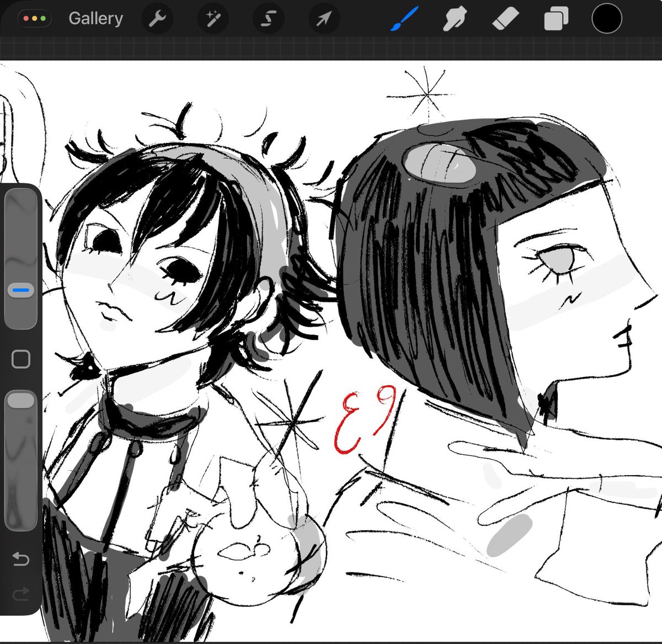Viewport: 662px width, 644px height.
Task: Return to the Gallery
Action: [x=95, y=19]
